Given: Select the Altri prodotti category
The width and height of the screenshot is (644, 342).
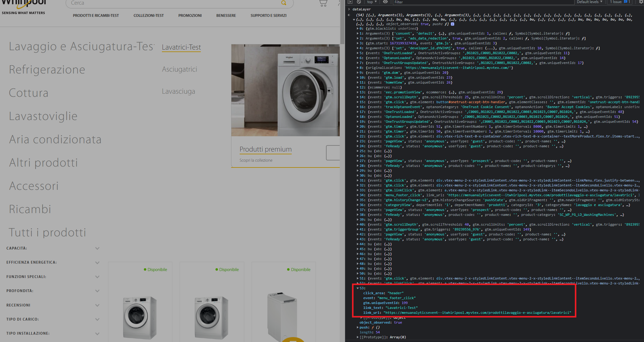Looking at the screenshot, I should (43, 163).
